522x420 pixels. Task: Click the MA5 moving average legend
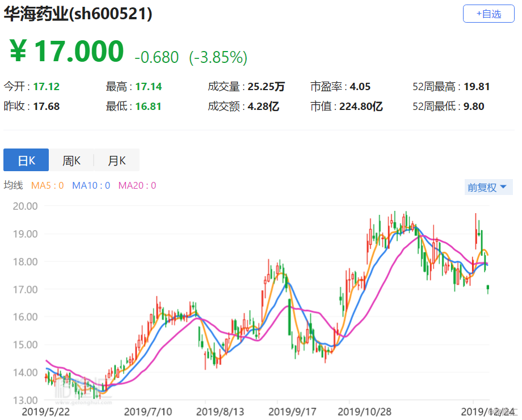pos(47,185)
